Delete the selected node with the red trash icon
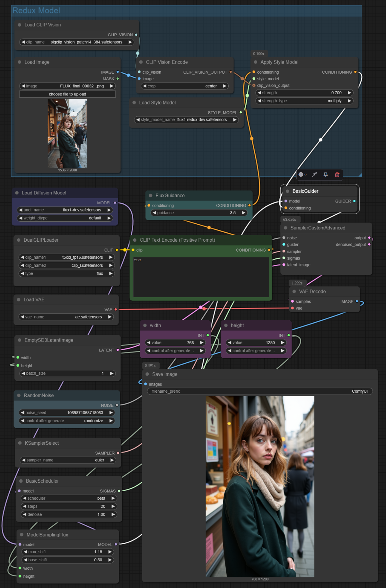 tap(337, 174)
